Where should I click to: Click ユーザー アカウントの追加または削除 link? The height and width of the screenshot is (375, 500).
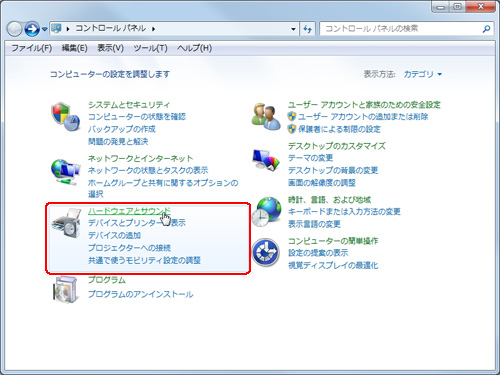363,116
